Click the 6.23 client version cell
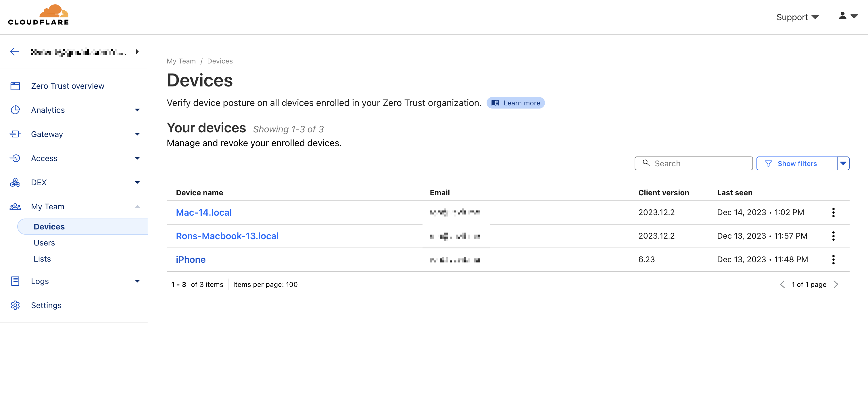The width and height of the screenshot is (868, 398). pyautogui.click(x=646, y=260)
